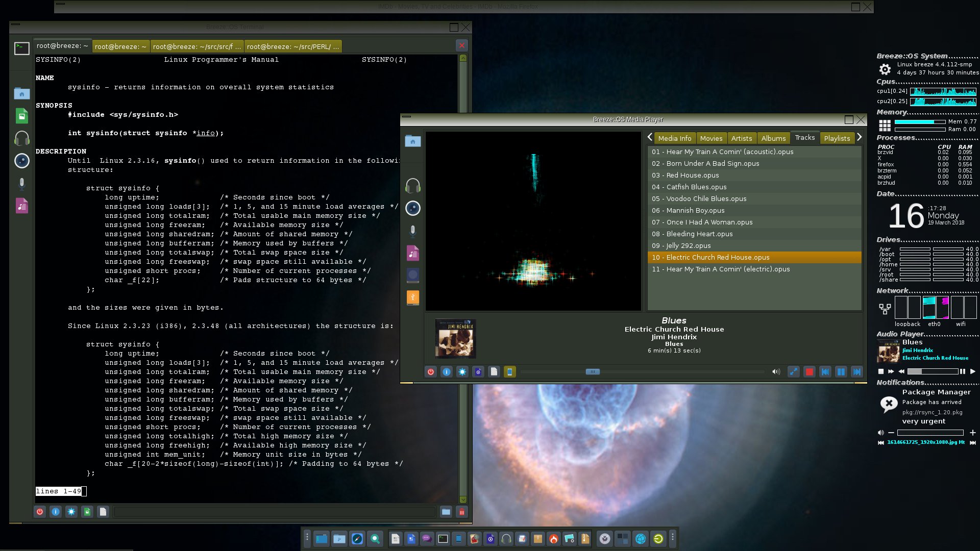Select track 08 - Bleeding Heart.opus

[699, 234]
